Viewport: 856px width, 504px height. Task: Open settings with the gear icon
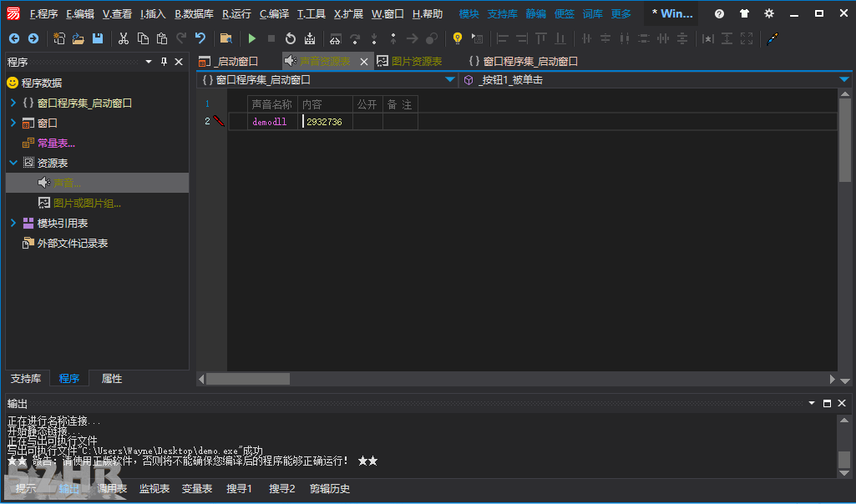768,13
